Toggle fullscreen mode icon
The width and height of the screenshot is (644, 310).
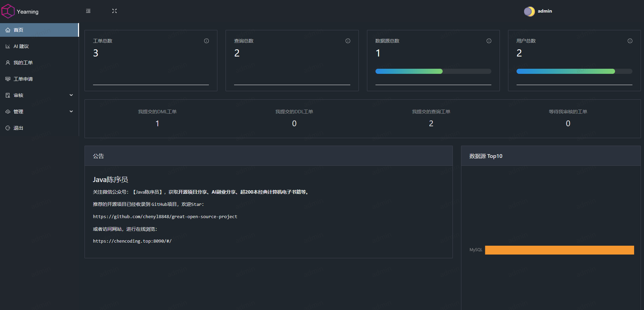tap(114, 11)
